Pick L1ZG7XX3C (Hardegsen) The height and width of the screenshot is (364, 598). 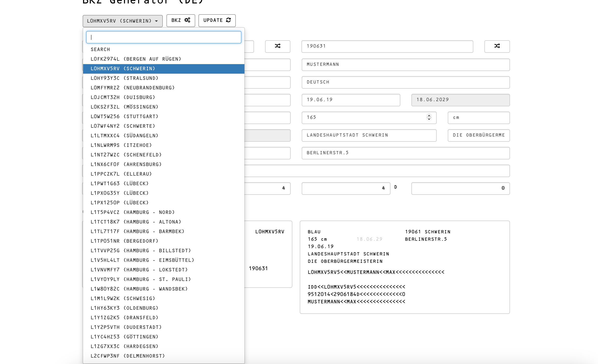point(164,346)
